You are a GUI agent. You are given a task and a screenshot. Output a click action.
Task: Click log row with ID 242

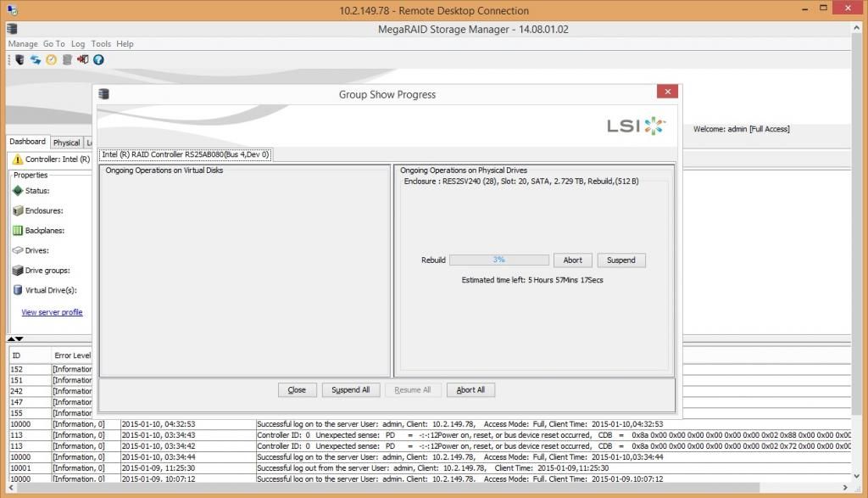(50, 391)
